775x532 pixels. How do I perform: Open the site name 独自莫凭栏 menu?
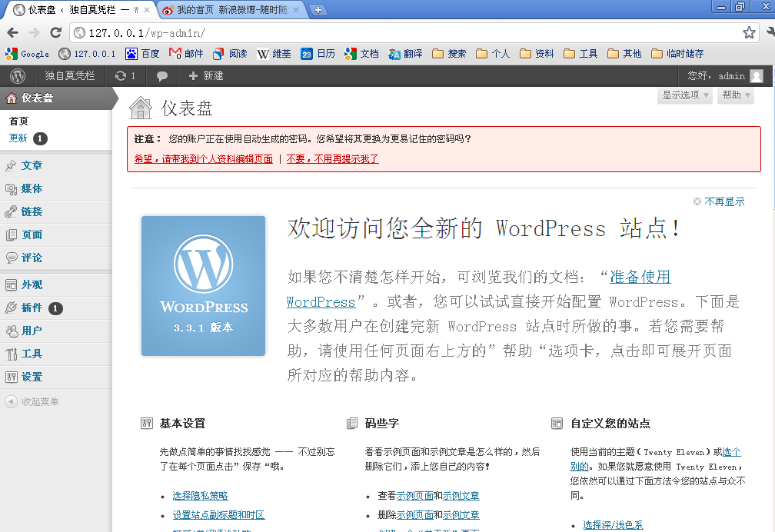tap(70, 75)
